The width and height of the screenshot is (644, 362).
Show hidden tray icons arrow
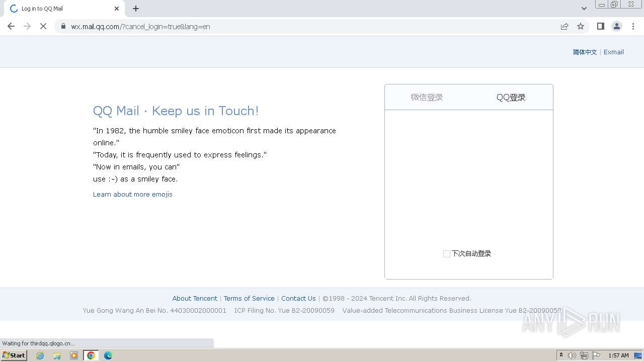pos(561,355)
